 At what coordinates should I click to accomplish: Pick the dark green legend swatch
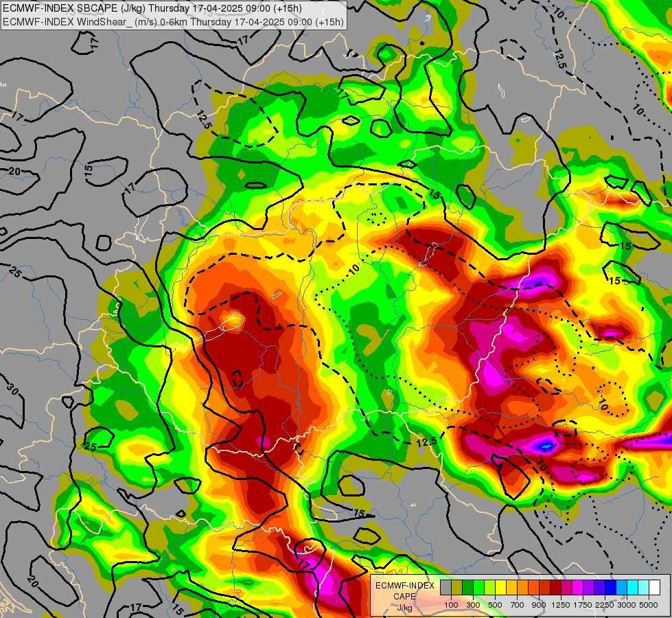468,588
